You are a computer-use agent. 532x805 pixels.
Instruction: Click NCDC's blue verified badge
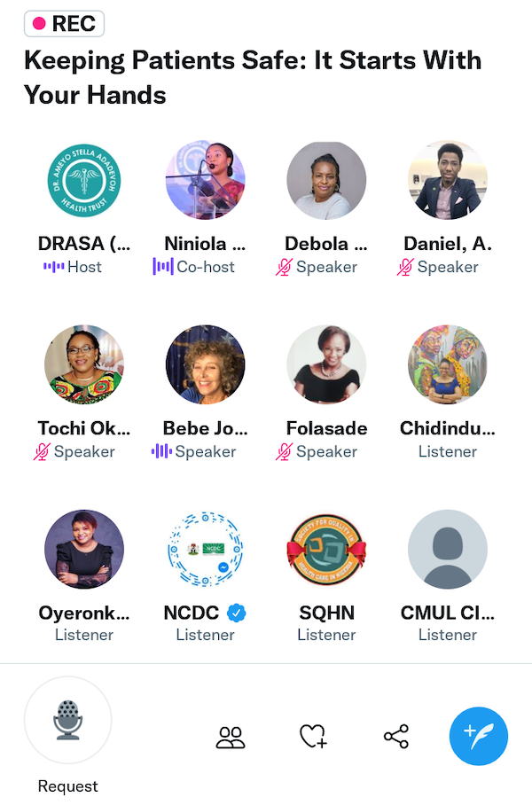coord(236,613)
